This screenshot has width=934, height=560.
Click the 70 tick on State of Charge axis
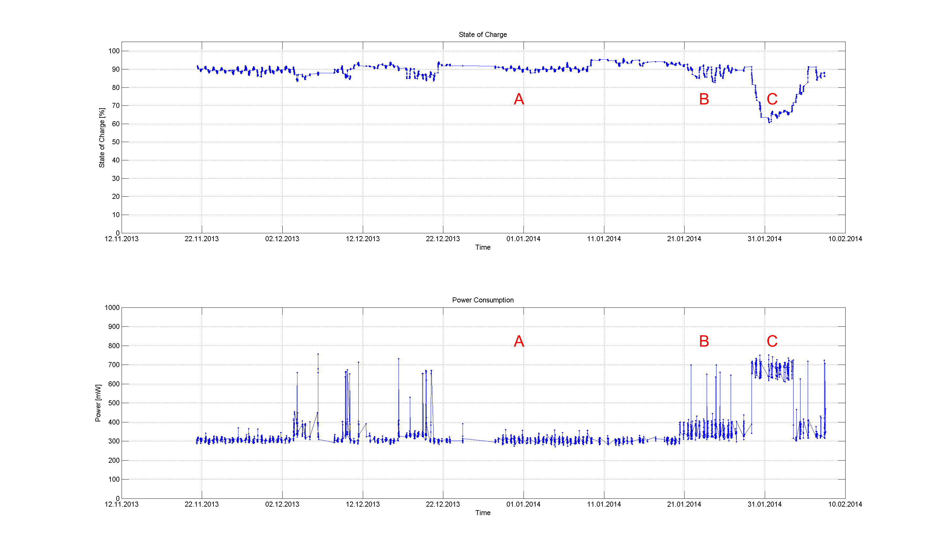click(116, 106)
